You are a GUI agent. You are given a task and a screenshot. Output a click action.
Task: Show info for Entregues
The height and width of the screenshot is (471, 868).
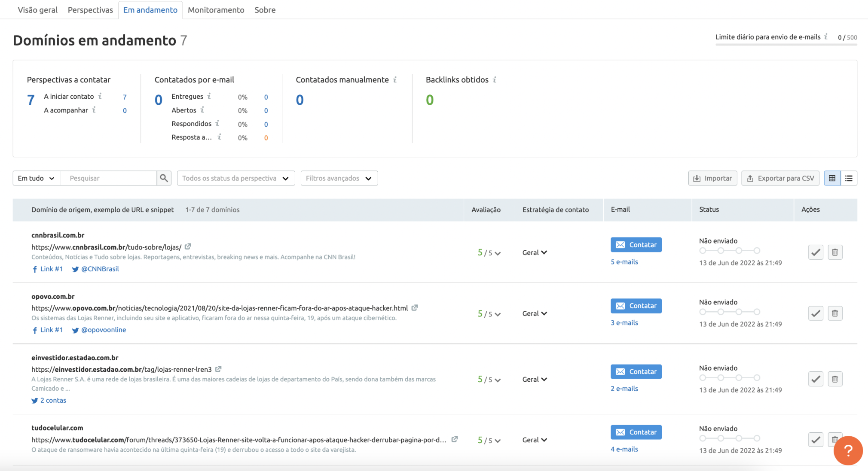[209, 96]
